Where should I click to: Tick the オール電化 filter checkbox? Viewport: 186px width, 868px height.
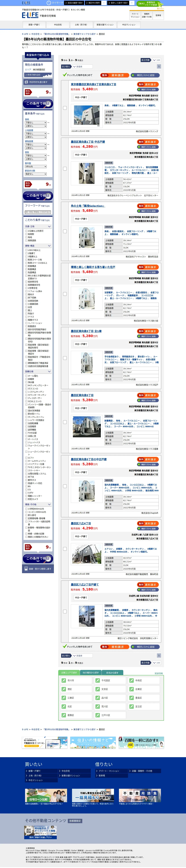(x=26, y=376)
